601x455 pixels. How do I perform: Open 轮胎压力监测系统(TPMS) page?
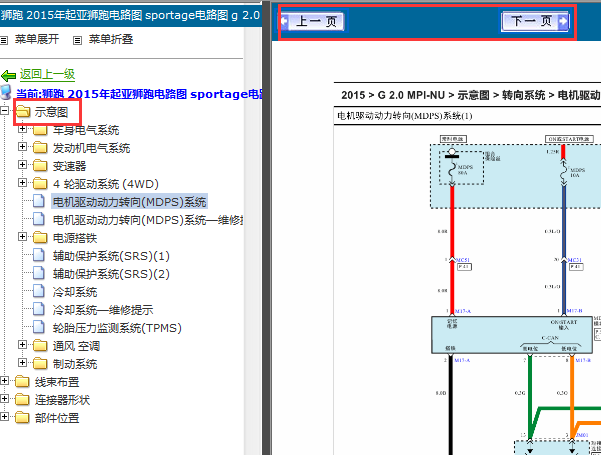point(117,328)
